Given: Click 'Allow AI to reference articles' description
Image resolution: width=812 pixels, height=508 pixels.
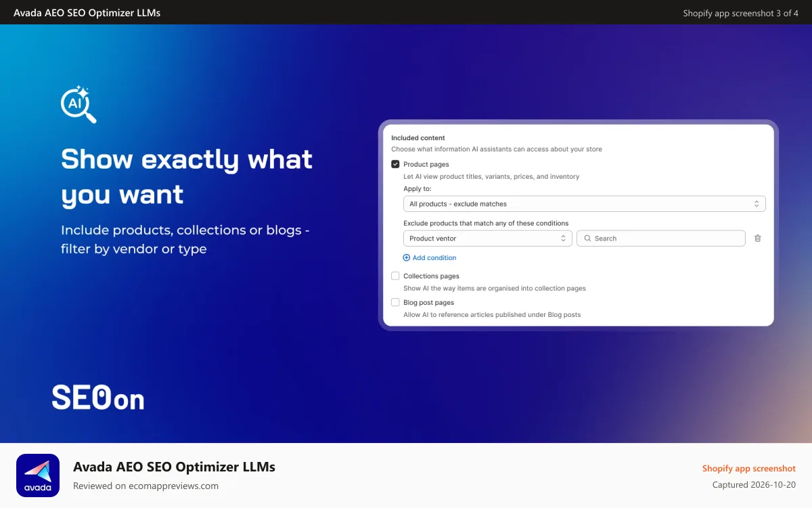Looking at the screenshot, I should click(492, 314).
